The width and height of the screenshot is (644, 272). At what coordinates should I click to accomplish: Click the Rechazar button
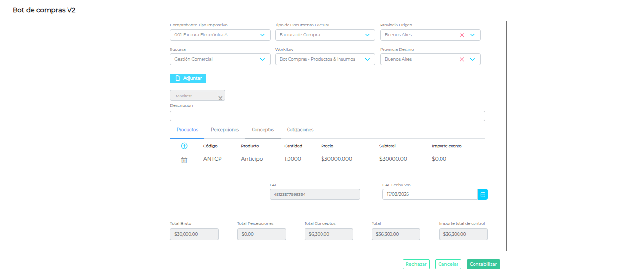(x=416, y=264)
